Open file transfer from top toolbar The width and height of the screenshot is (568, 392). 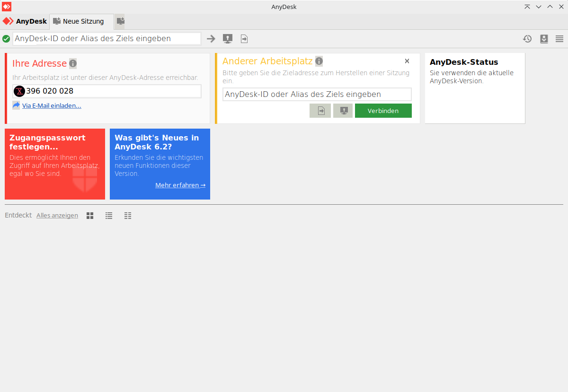click(x=244, y=39)
